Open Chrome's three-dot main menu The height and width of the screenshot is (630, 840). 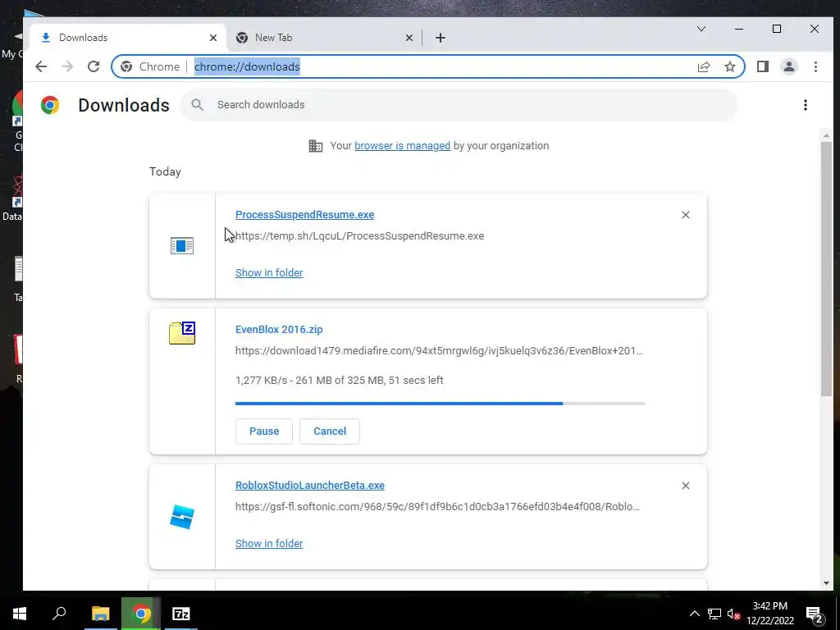[x=815, y=66]
